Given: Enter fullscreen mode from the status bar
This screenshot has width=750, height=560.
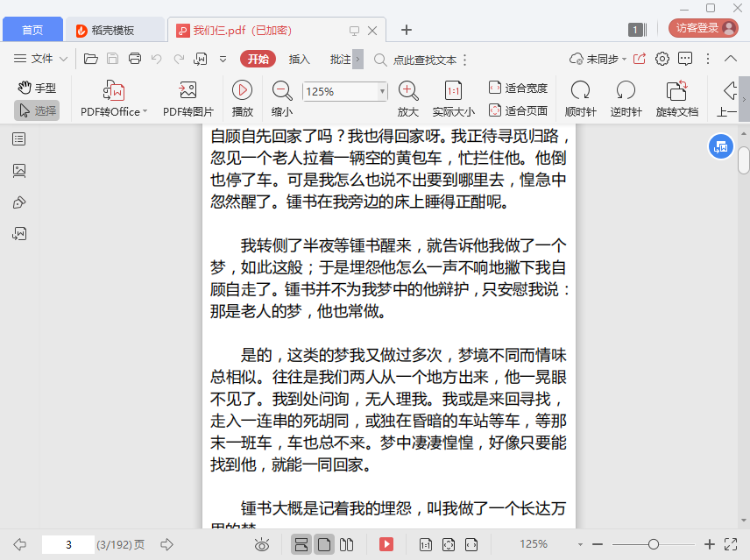Looking at the screenshot, I should pyautogui.click(x=731, y=544).
